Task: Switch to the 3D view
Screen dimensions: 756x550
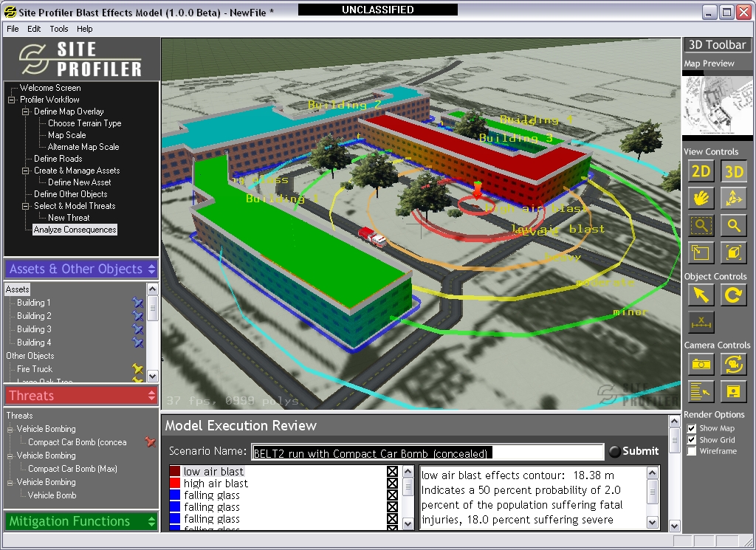Action: pyautogui.click(x=733, y=171)
